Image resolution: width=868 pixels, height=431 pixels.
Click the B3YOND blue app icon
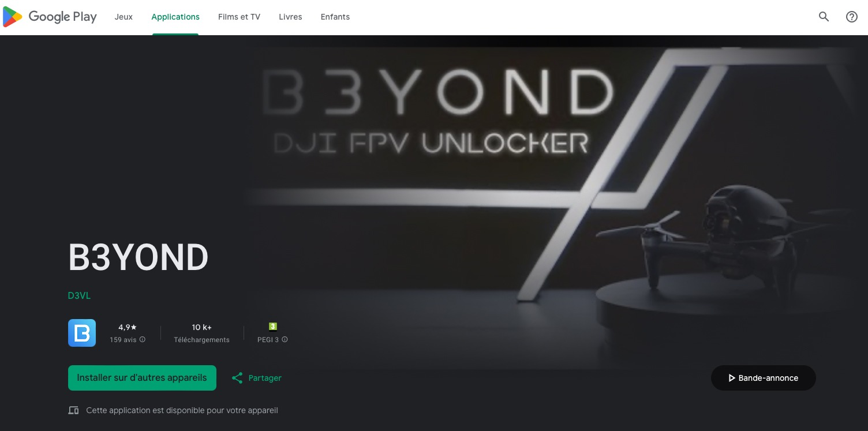(82, 333)
